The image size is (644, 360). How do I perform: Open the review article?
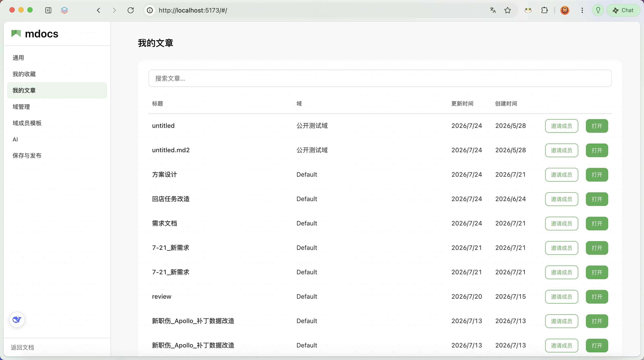point(597,297)
